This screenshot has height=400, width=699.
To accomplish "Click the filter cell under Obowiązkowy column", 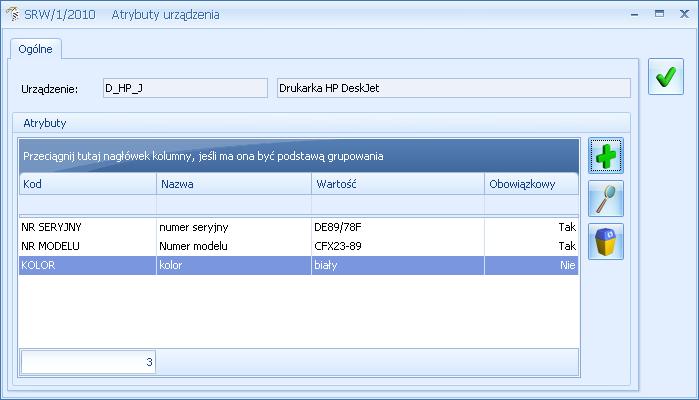I will [x=531, y=205].
